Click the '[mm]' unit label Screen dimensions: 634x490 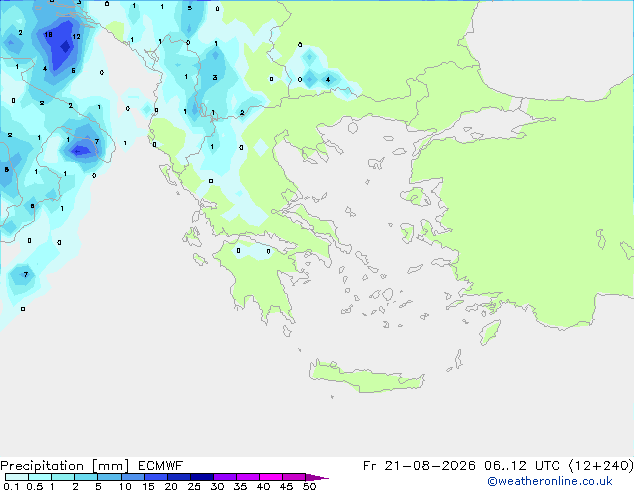pyautogui.click(x=110, y=466)
